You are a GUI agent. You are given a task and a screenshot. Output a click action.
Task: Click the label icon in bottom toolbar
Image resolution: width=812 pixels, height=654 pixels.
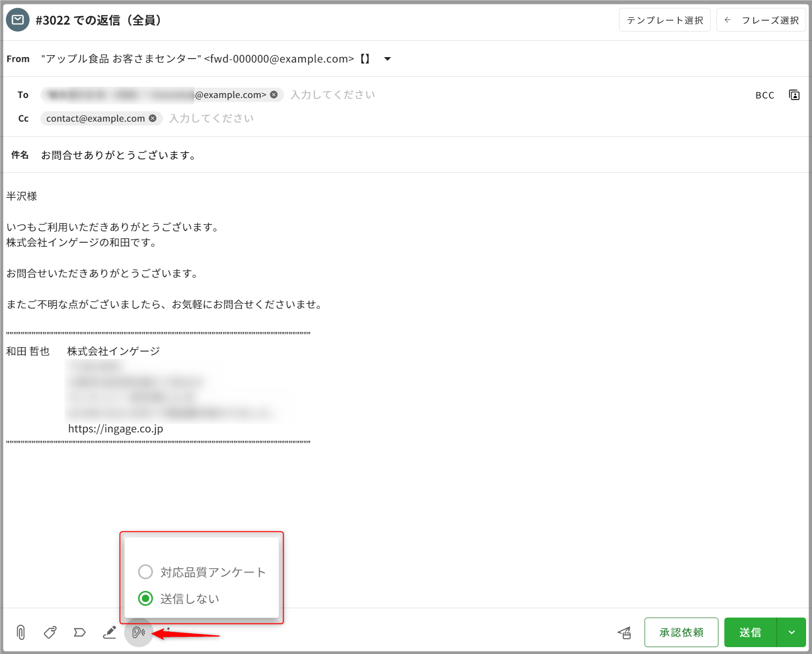(80, 632)
